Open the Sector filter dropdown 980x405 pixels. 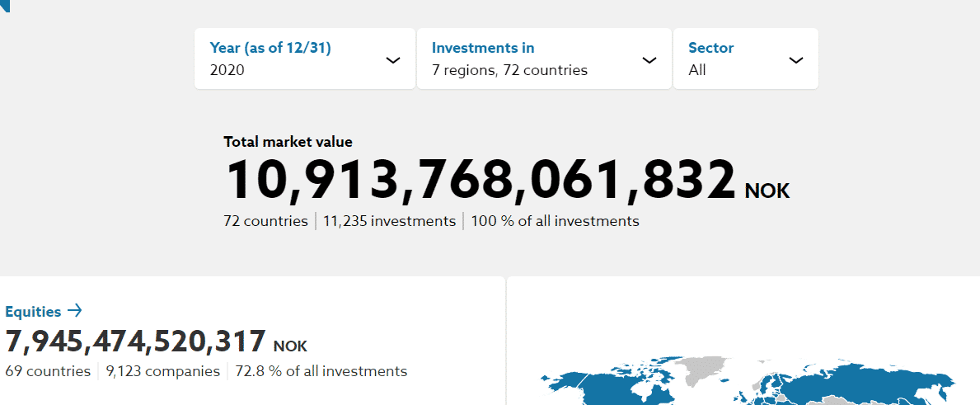coord(746,59)
